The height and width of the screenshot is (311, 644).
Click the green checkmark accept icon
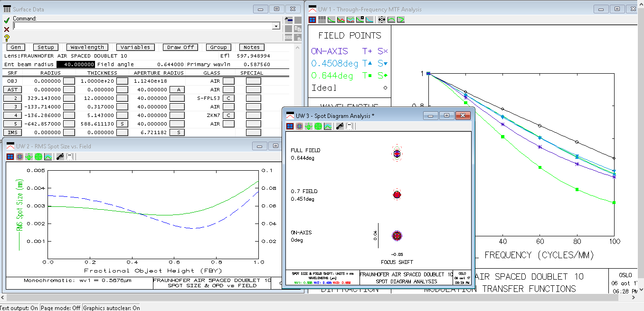point(7,20)
